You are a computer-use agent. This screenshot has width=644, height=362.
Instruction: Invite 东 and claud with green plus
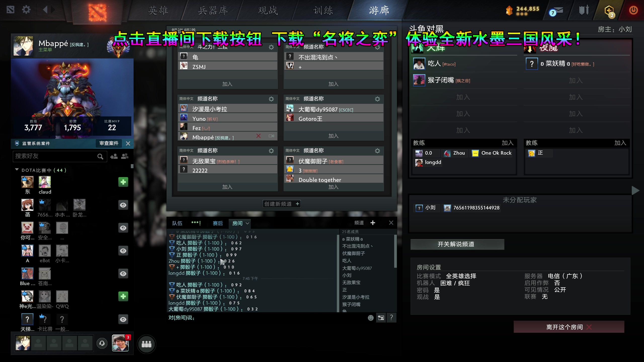click(123, 182)
